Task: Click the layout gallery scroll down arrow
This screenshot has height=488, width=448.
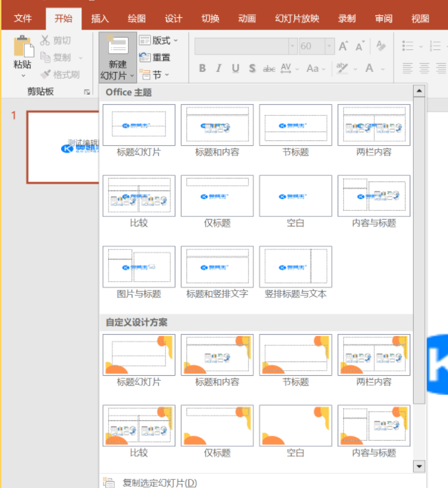Action: (419, 466)
